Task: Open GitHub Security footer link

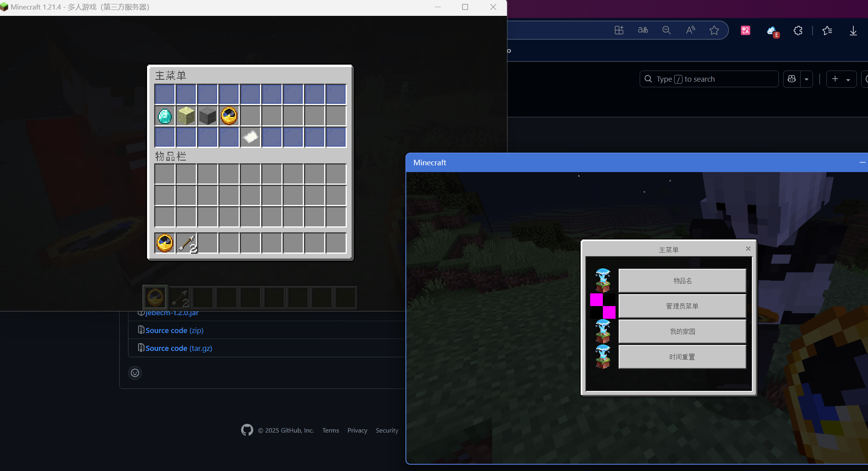Action: pos(387,430)
